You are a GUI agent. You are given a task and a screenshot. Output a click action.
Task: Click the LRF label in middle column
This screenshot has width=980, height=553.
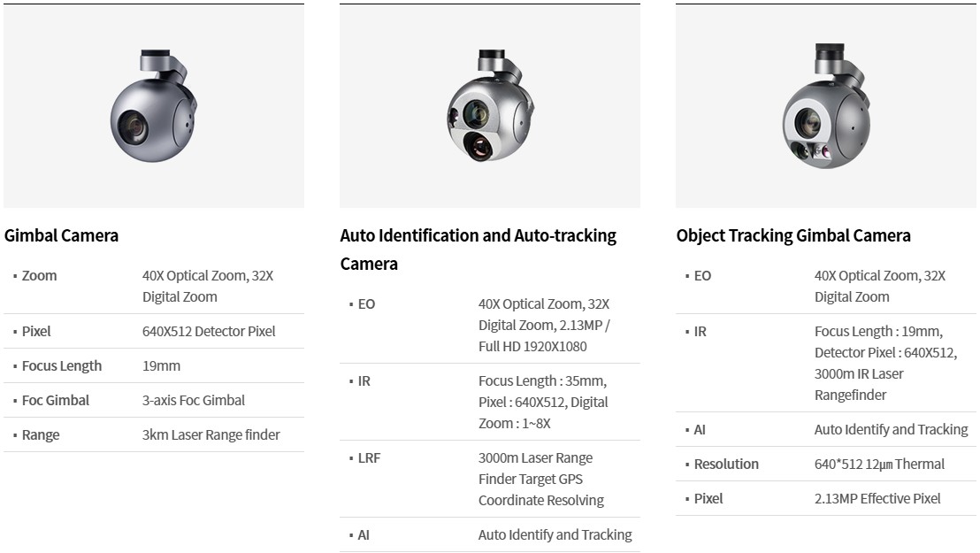[369, 458]
